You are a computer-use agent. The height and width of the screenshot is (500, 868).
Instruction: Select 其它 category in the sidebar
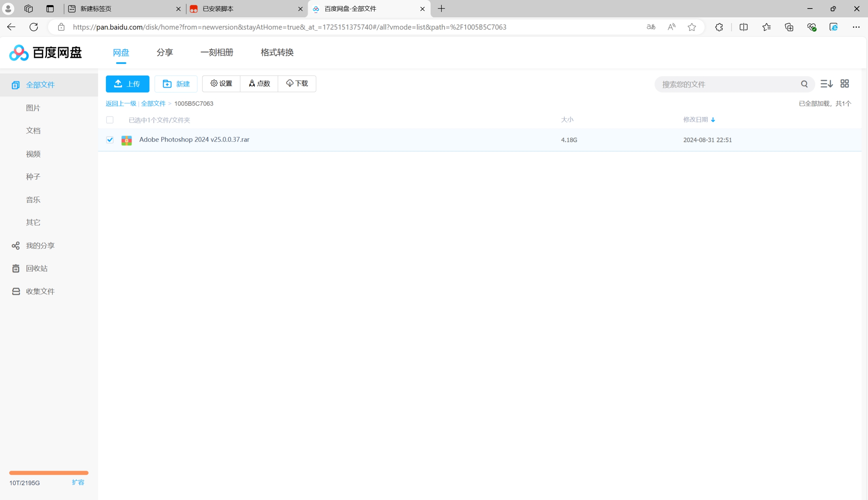pyautogui.click(x=33, y=222)
